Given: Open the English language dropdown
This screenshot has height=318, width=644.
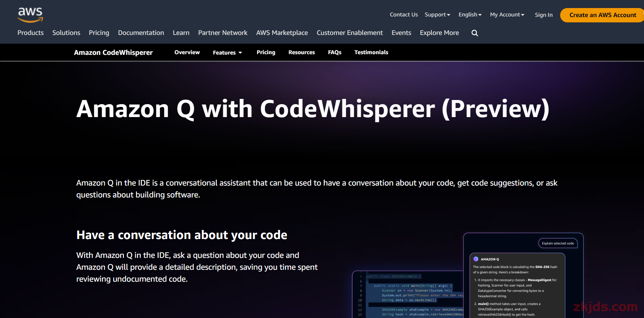Looking at the screenshot, I should point(470,15).
